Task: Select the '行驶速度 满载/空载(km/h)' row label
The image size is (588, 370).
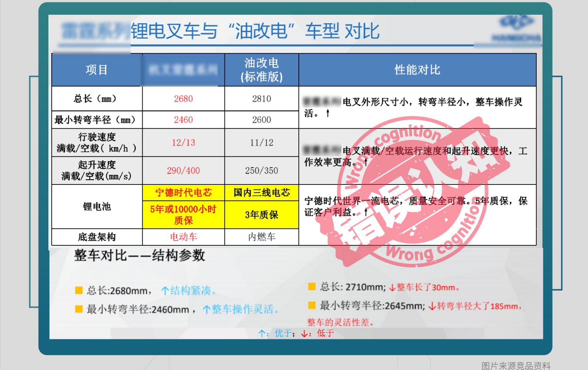Action: 97,142
